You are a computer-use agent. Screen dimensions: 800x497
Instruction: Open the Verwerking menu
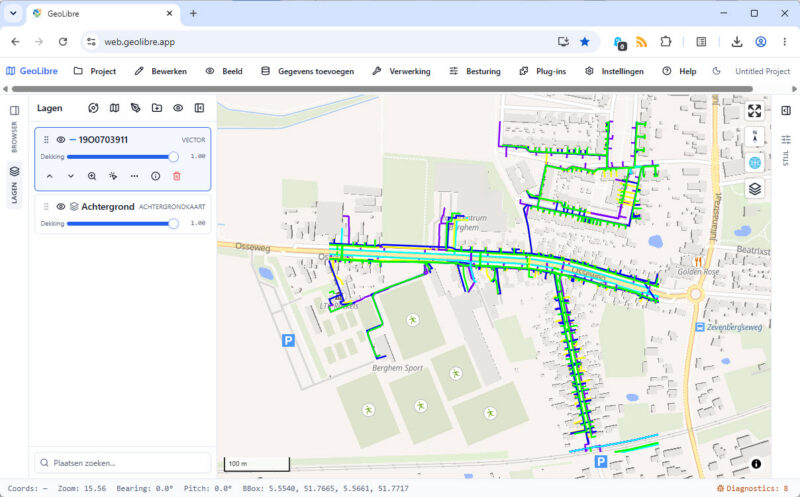point(401,71)
